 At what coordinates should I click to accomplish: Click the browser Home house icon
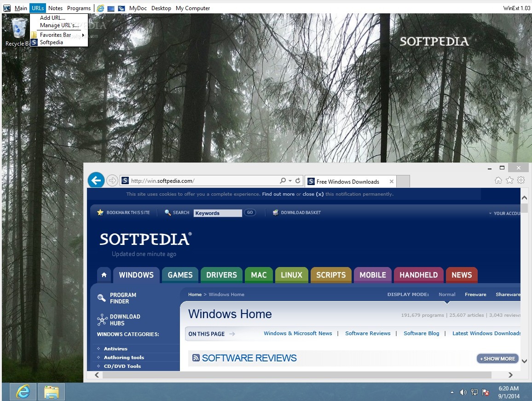pos(498,180)
